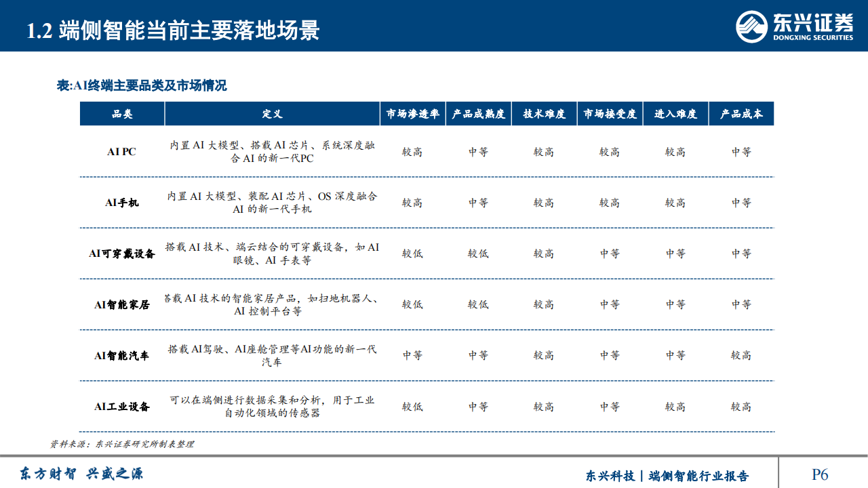Click the AI工业设备 definition mentioning 传感器
Viewport: 868px width, 488px height.
point(272,407)
